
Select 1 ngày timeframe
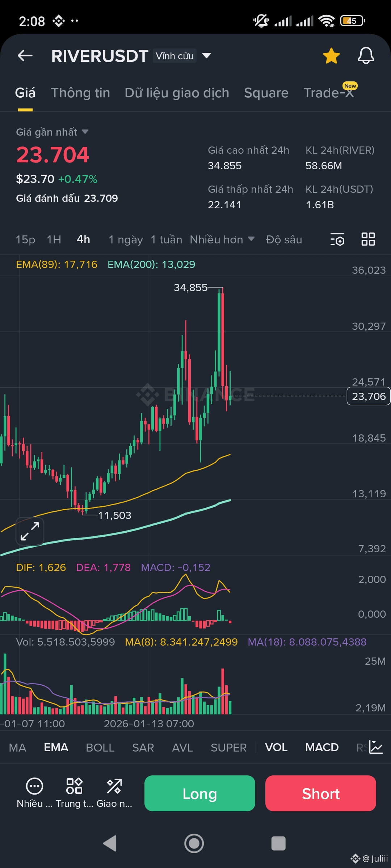pos(126,239)
